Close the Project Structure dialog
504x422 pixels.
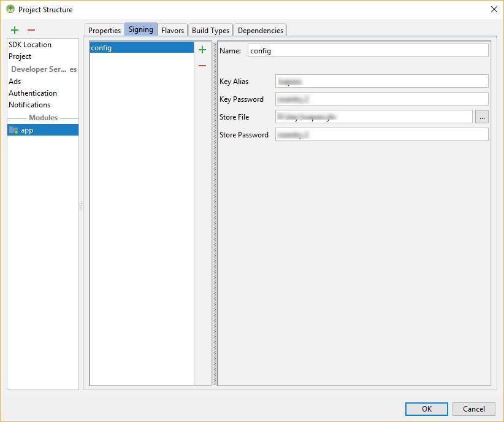point(494,9)
